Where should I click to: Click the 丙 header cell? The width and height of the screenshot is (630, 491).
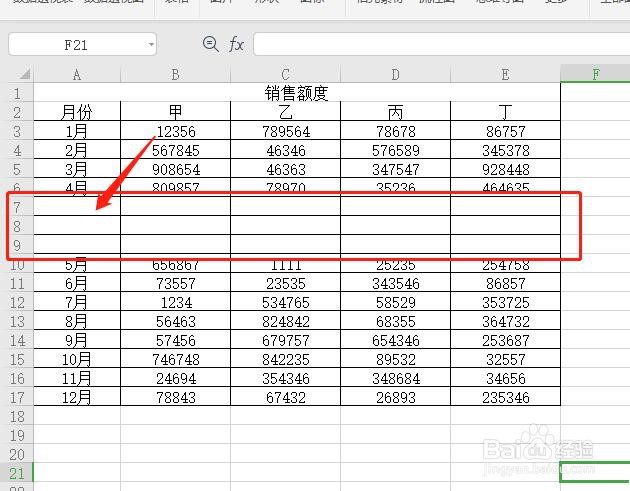tap(395, 112)
